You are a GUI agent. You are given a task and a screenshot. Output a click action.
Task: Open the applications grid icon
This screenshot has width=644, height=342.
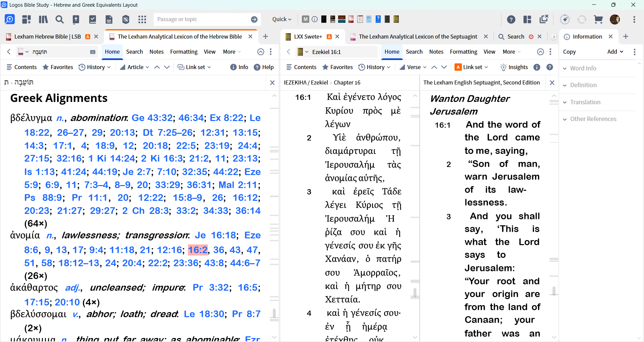(x=142, y=19)
